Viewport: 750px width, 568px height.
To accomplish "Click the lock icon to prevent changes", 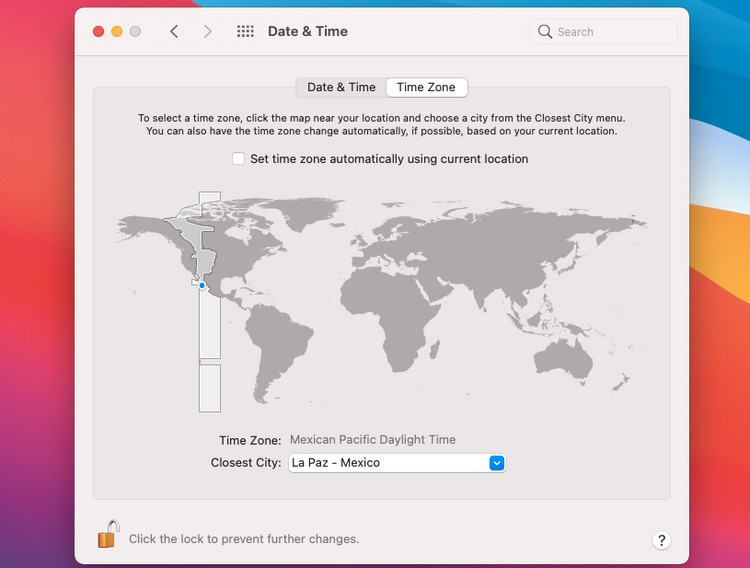I will point(109,534).
